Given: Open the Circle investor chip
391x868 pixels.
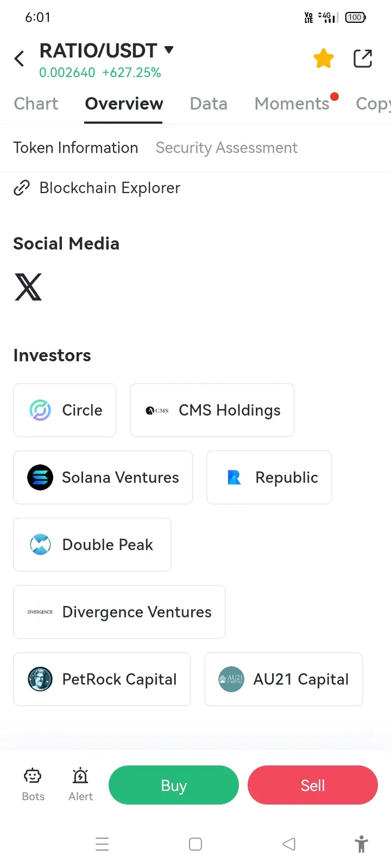Looking at the screenshot, I should click(x=65, y=410).
